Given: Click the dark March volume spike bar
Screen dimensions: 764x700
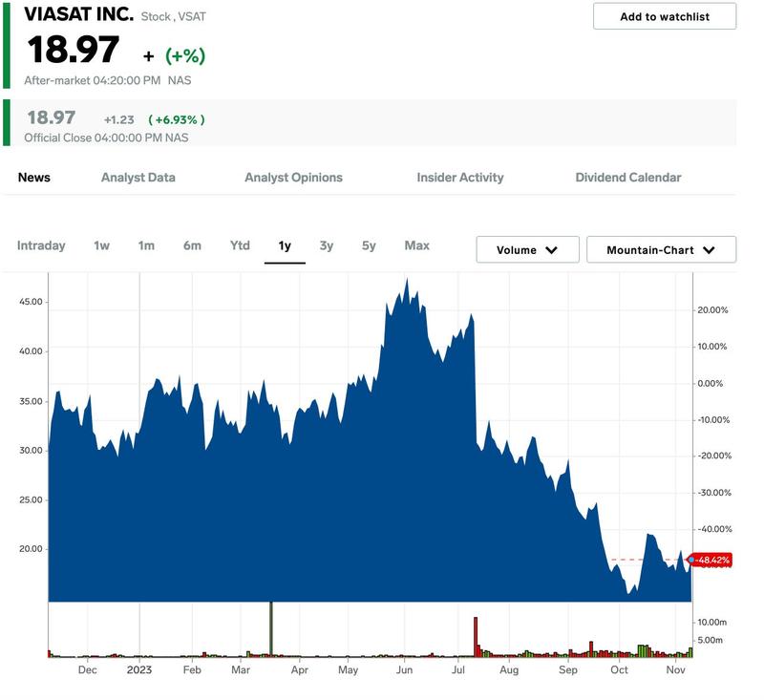Looking at the screenshot, I should coord(271,629).
